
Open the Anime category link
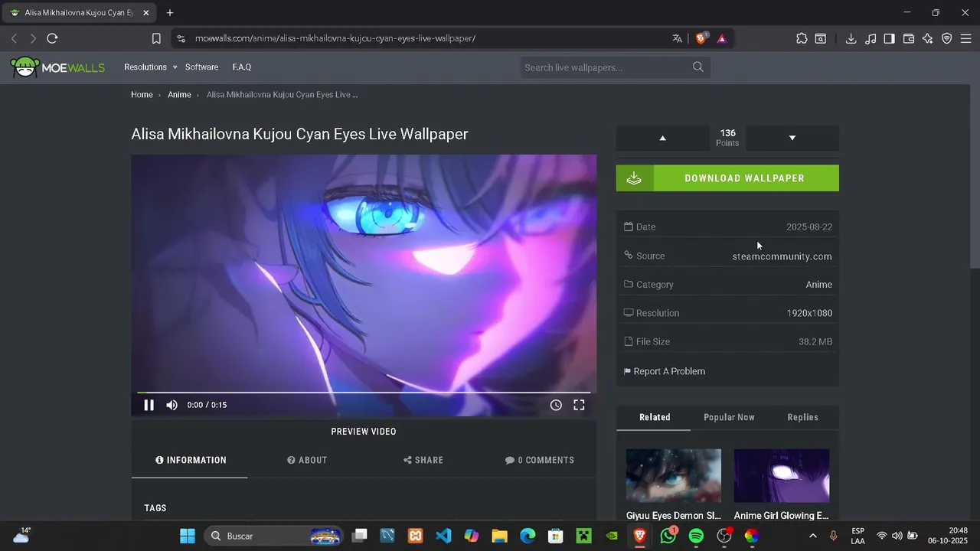pyautogui.click(x=818, y=285)
